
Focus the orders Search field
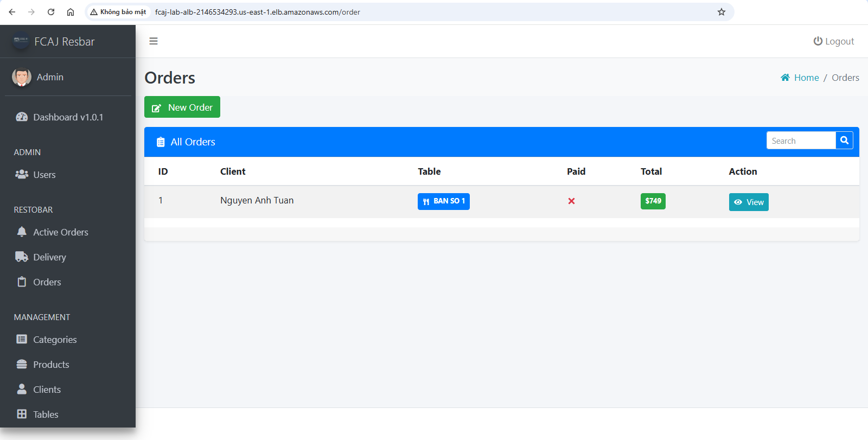click(801, 141)
